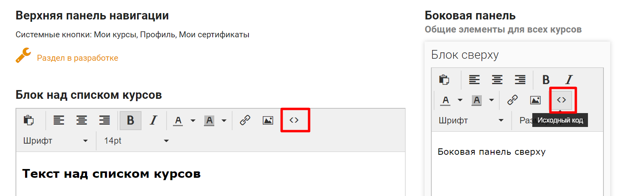Image resolution: width=644 pixels, height=196 pixels.
Task: Open text color dropdown arrow in main editor
Action: tap(193, 121)
